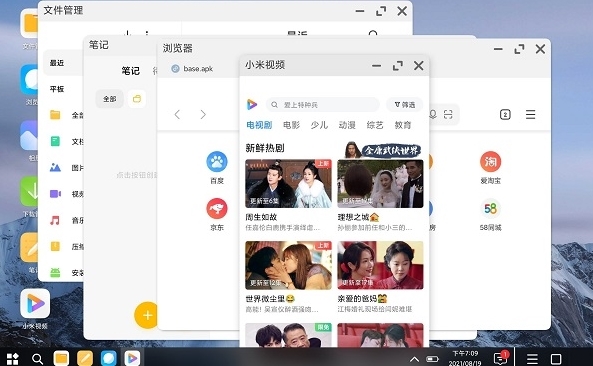Viewport: 593px width, 366px height.
Task: Open the 爱淘宝 shortcut icon
Action: [x=491, y=161]
